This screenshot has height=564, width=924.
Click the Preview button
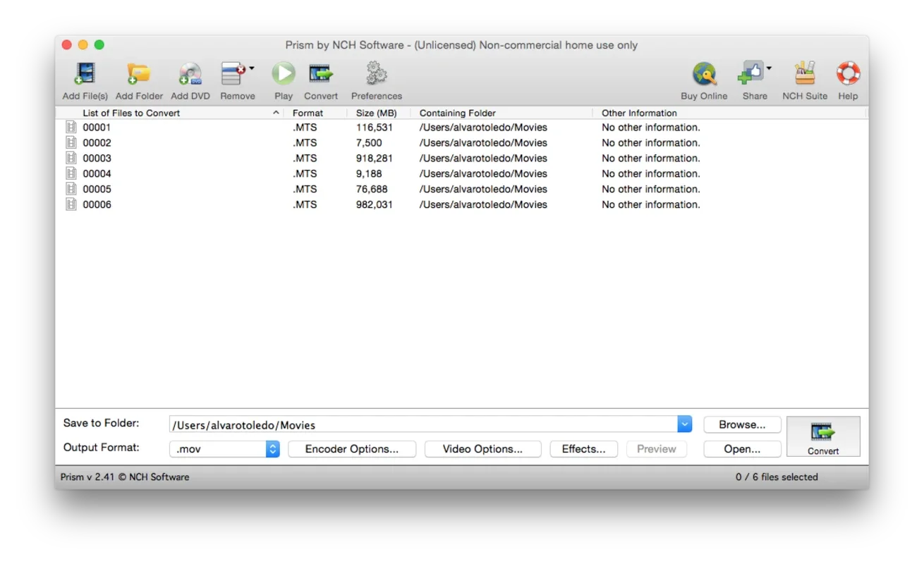coord(656,449)
